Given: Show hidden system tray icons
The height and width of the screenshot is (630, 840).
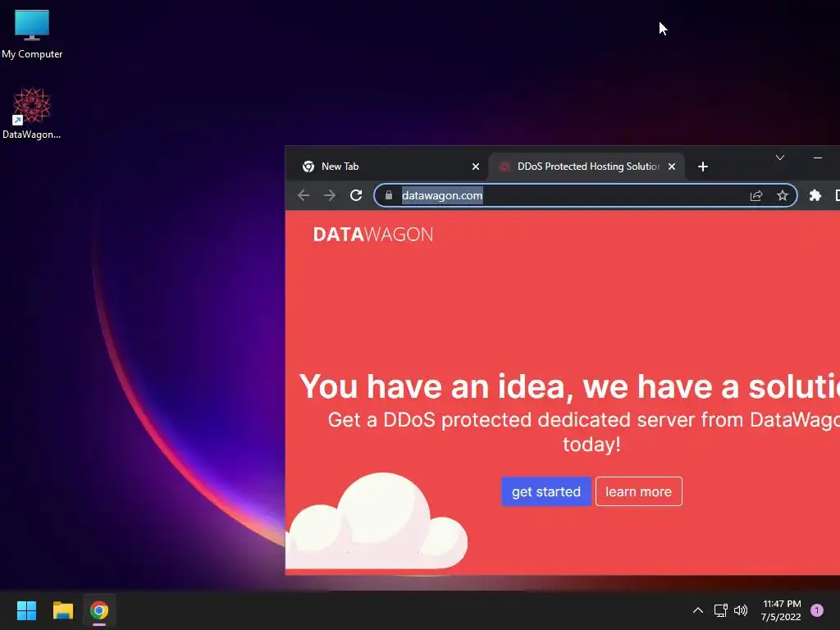Looking at the screenshot, I should coord(697,610).
